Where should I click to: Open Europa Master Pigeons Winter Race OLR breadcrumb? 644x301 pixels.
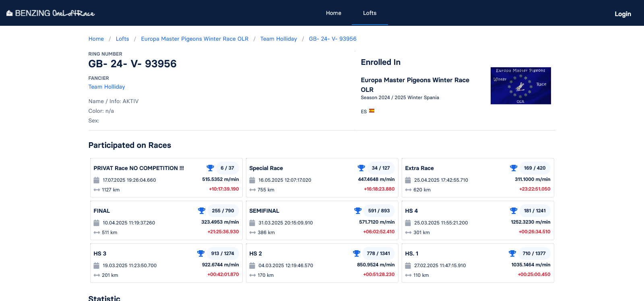(x=194, y=39)
